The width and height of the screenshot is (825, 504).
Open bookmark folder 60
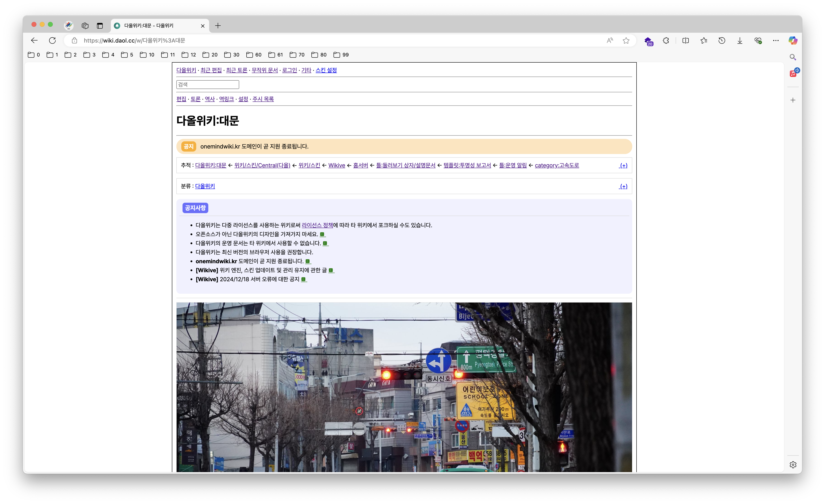point(254,55)
